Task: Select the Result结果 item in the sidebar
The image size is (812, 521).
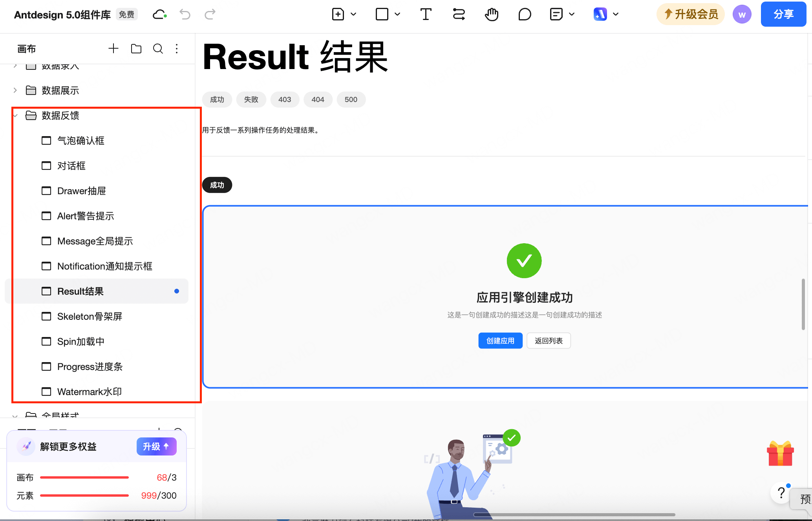Action: tap(80, 291)
